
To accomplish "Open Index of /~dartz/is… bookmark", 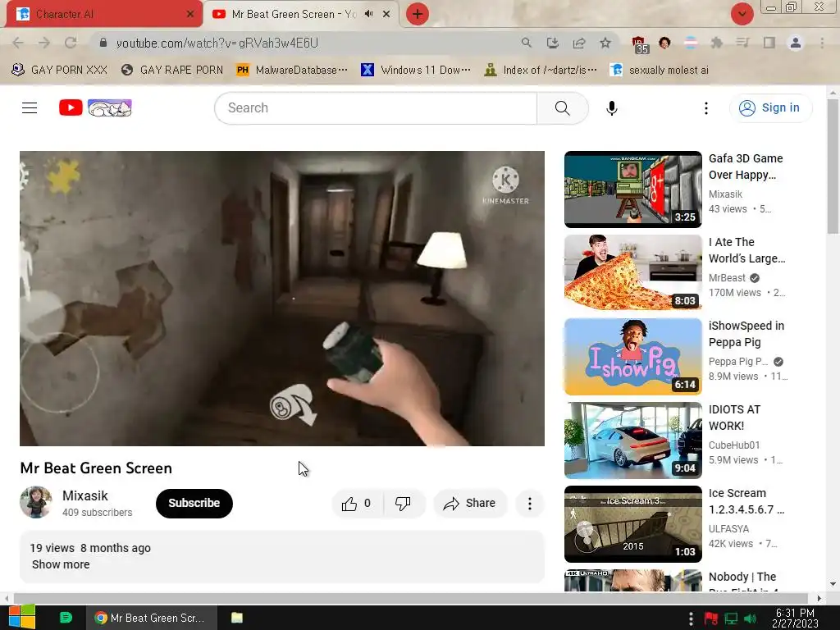I will coord(540,71).
